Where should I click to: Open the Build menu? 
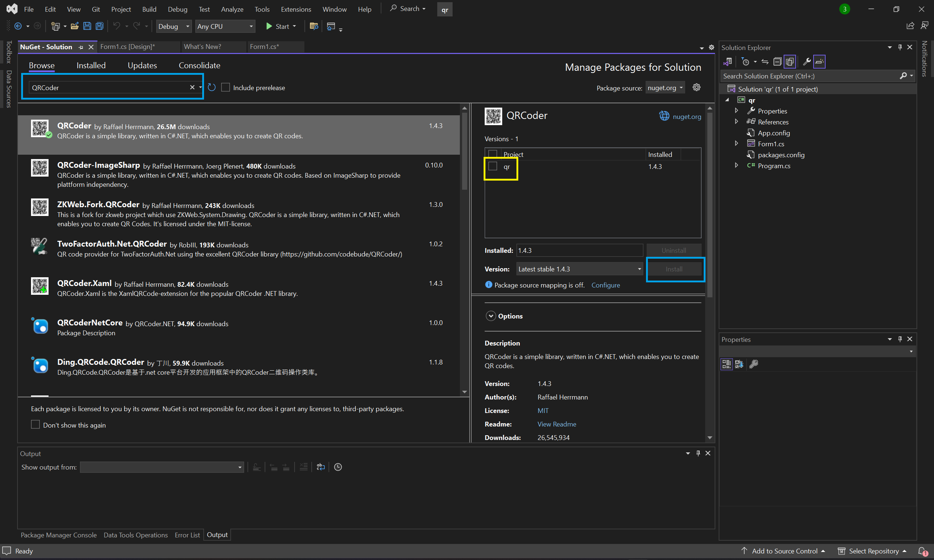[x=149, y=9]
